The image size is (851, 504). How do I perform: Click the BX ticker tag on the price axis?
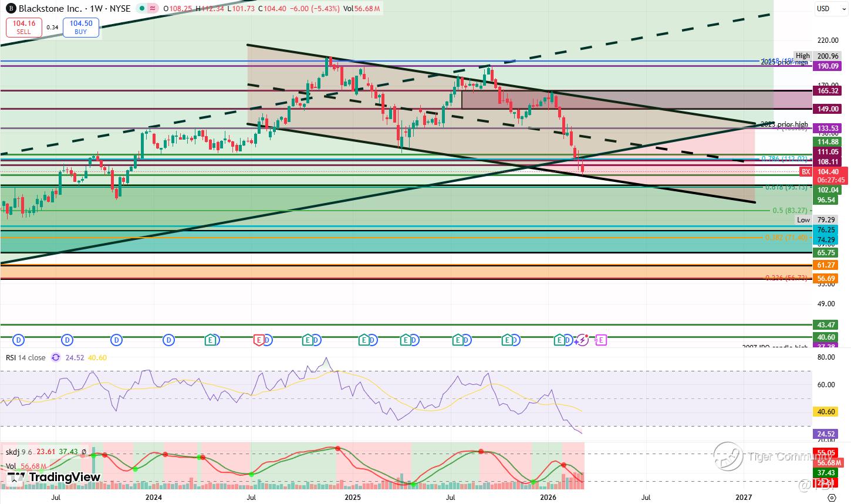tap(806, 171)
